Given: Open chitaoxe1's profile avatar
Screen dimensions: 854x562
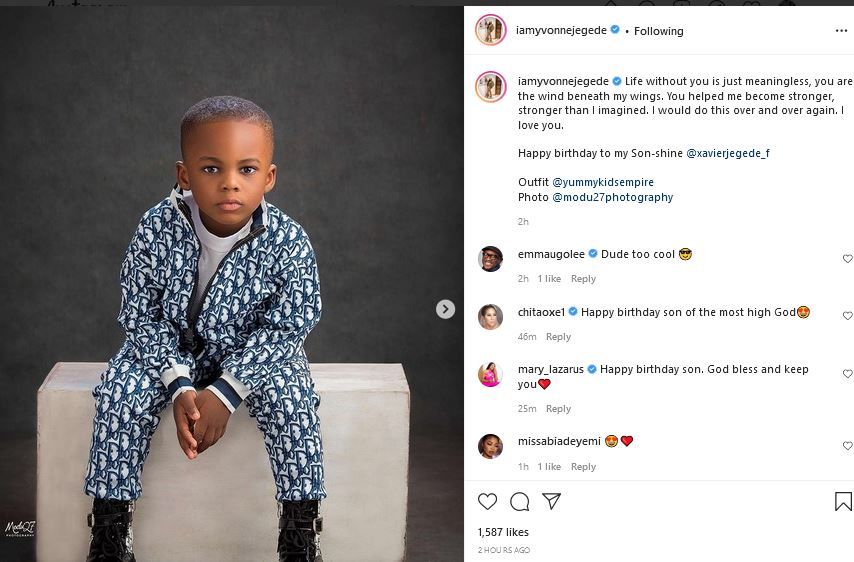Looking at the screenshot, I should coord(490,316).
